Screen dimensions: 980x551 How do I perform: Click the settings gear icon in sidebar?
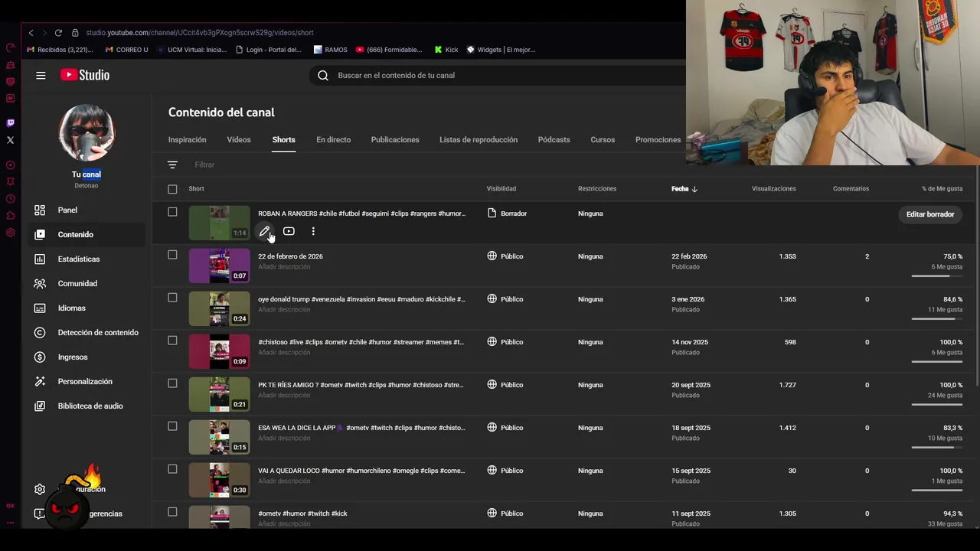[x=40, y=489]
